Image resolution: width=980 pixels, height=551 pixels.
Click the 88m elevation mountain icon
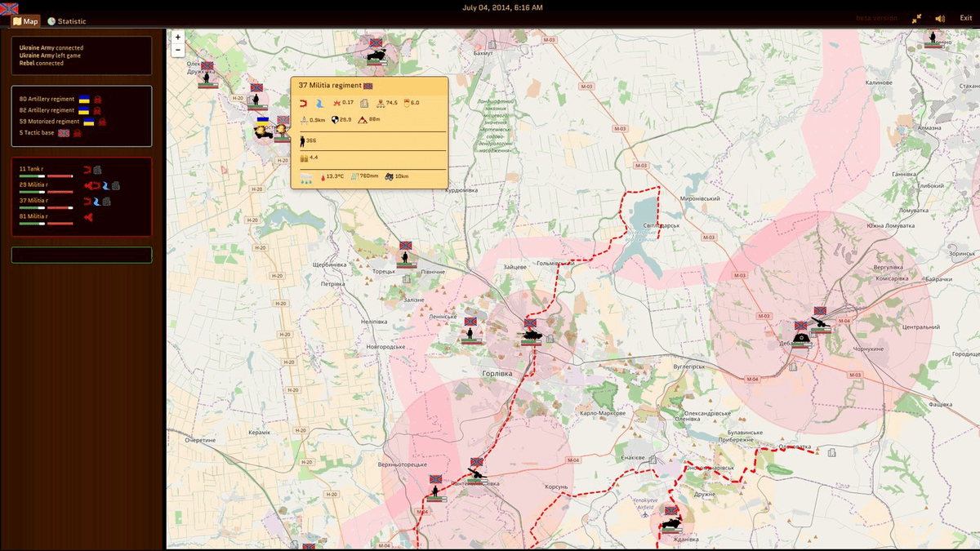point(362,120)
